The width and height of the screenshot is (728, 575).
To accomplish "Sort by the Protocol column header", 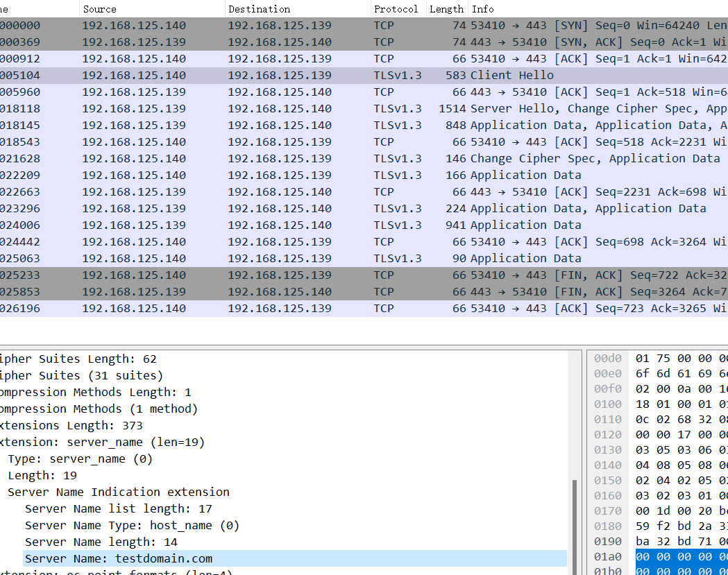I will pos(396,9).
